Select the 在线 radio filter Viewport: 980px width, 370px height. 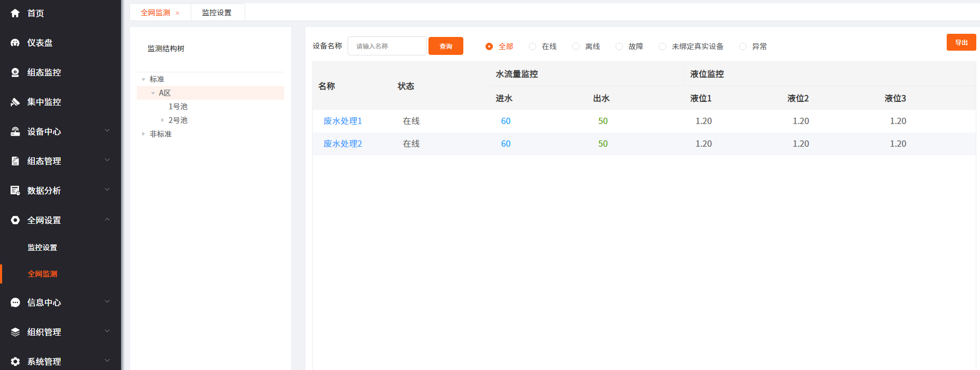pos(533,46)
